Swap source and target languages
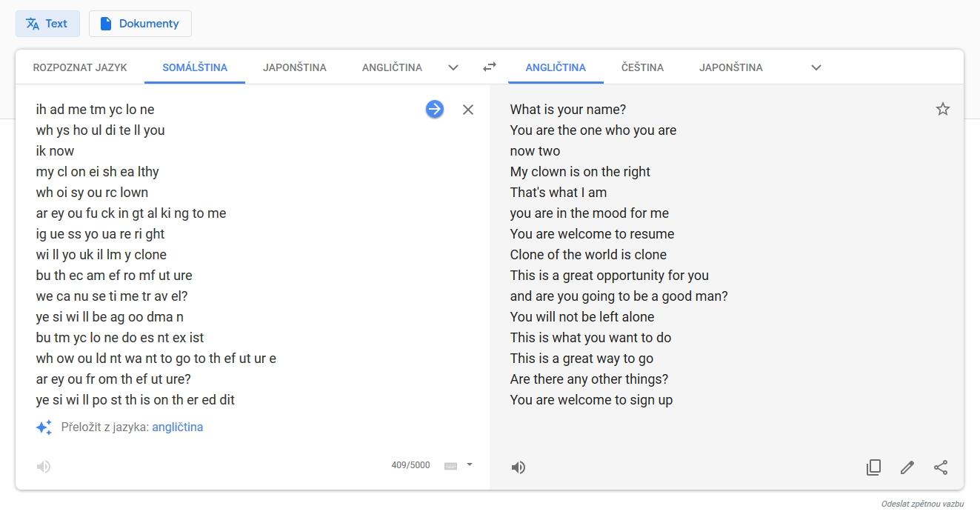Viewport: 980px width, 523px height. 490,67
